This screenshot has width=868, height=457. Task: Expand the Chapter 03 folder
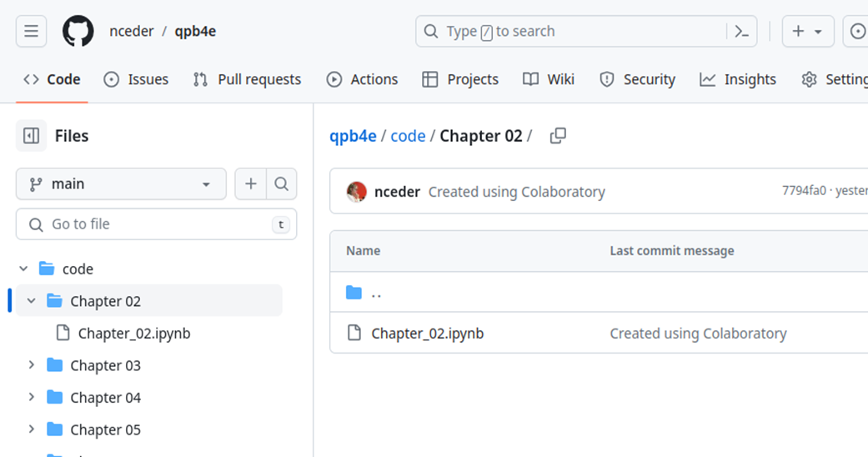(x=32, y=365)
